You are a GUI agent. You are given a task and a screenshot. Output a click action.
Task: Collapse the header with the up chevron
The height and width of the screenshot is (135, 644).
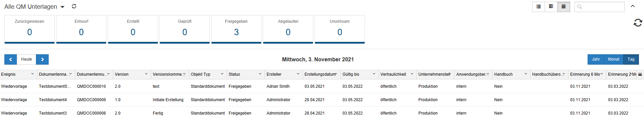click(x=633, y=6)
